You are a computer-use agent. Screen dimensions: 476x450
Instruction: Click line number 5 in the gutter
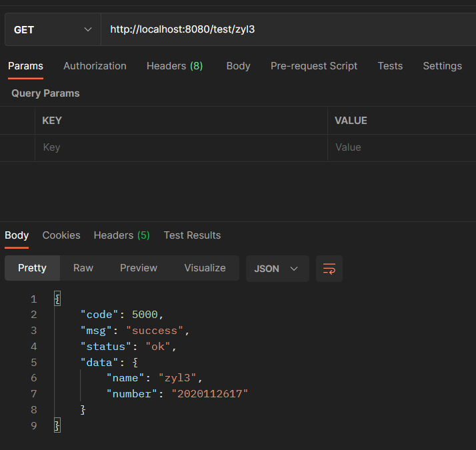[34, 363]
